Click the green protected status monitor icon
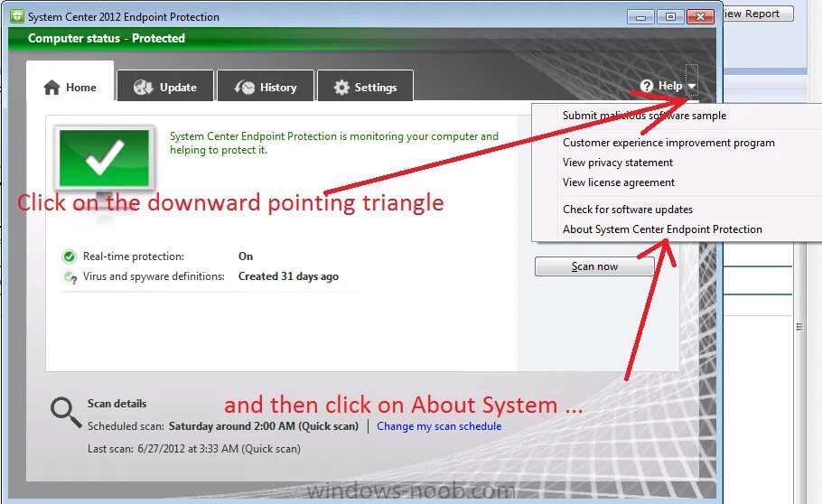 coord(104,159)
